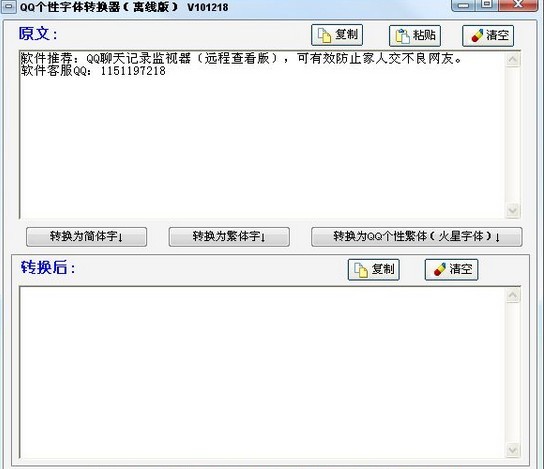
Task: Convert the text to simplified with 转换为简体字
Action: point(87,237)
